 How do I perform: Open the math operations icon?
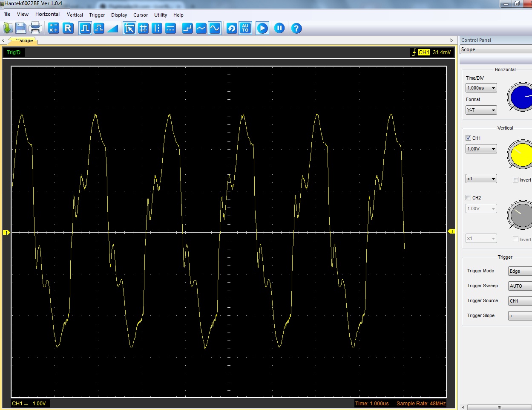tap(54, 28)
